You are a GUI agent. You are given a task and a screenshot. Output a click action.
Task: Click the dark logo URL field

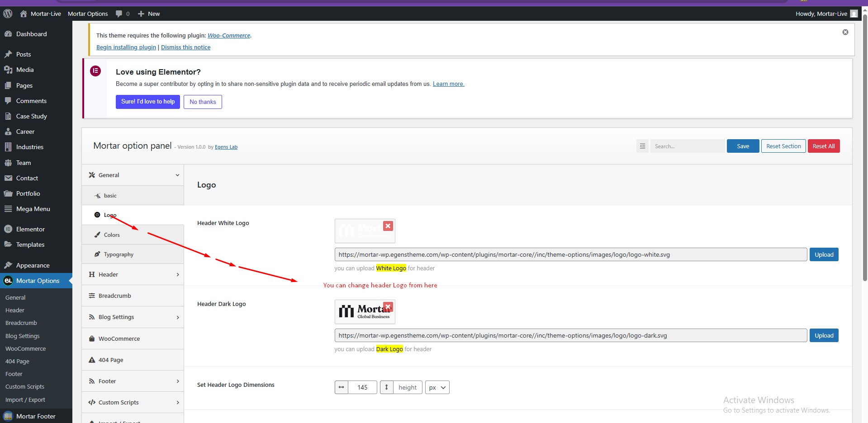pyautogui.click(x=571, y=335)
